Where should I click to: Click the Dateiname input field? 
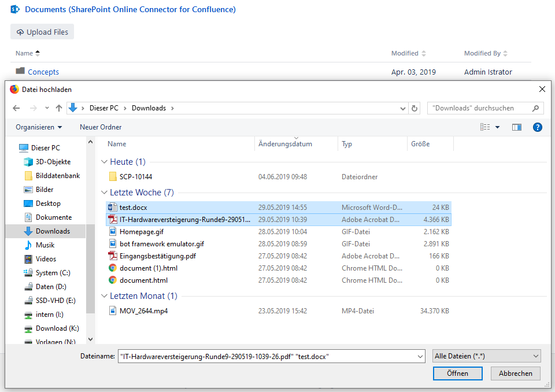point(271,356)
